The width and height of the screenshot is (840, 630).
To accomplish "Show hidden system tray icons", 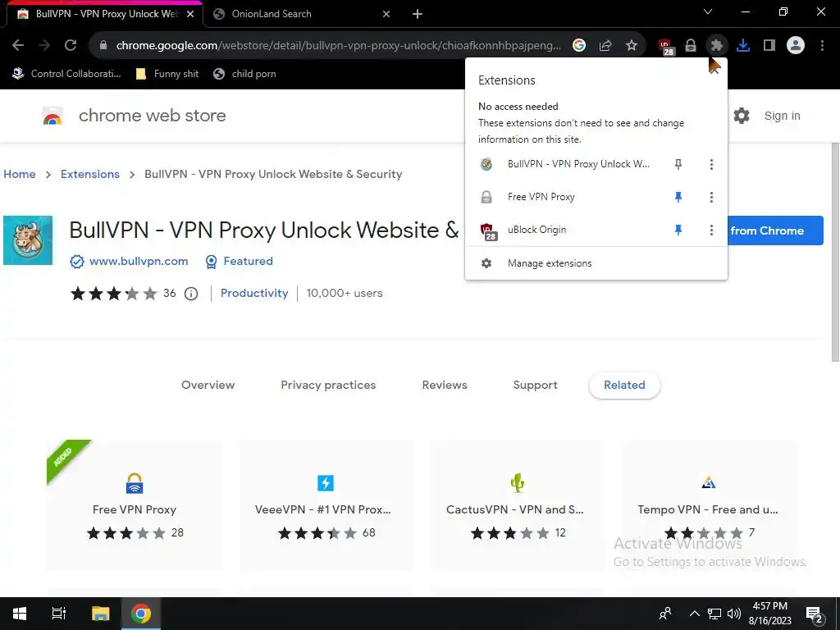I will (694, 614).
